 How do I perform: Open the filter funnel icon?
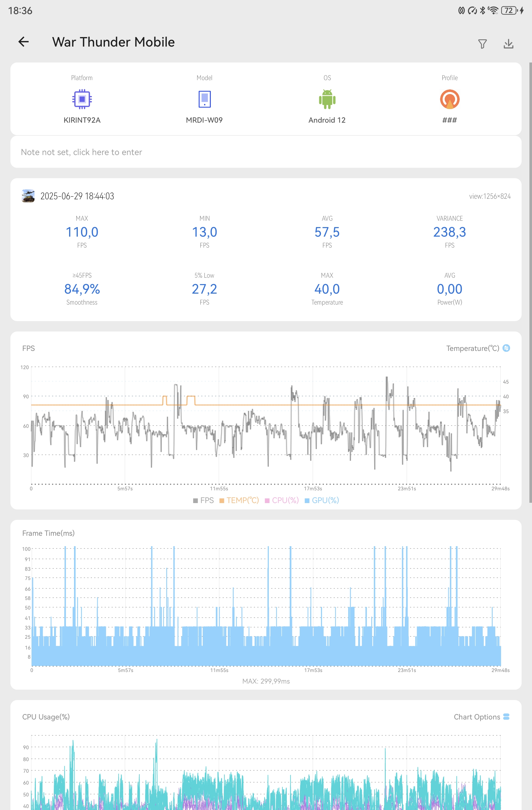pyautogui.click(x=482, y=44)
